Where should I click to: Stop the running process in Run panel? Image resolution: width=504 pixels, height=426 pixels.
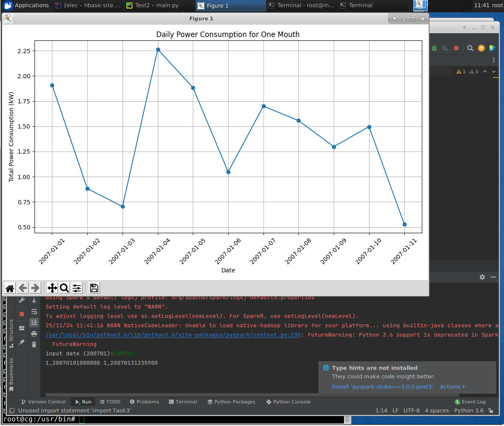[x=22, y=314]
